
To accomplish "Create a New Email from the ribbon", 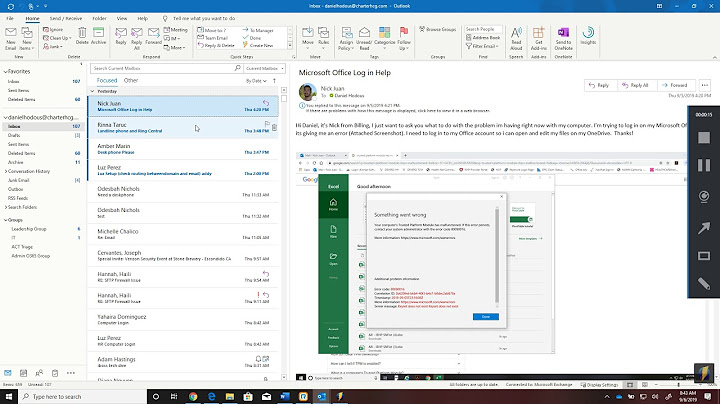I will pyautogui.click(x=11, y=38).
